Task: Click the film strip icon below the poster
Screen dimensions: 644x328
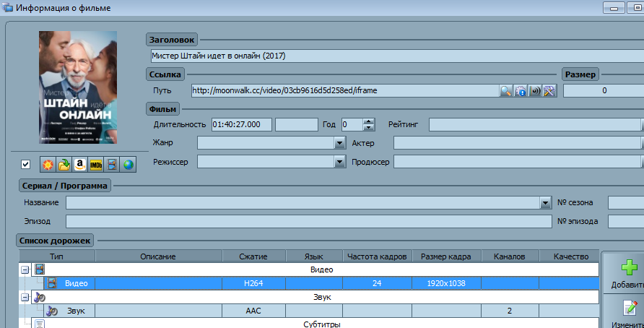Action: pyautogui.click(x=111, y=164)
